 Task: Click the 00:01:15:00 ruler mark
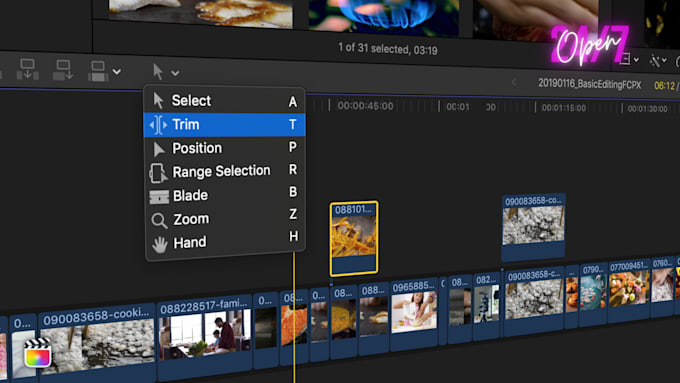563,108
